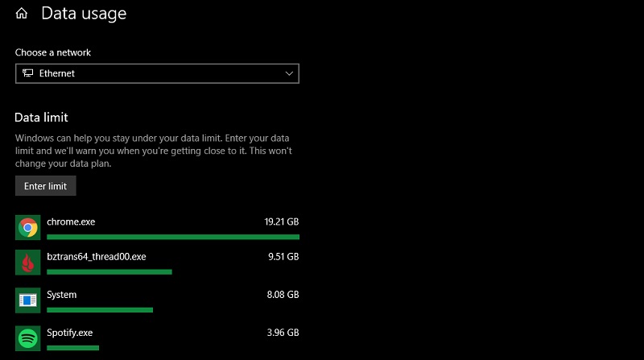Click the bztrans64 green usage bar

tap(109, 272)
